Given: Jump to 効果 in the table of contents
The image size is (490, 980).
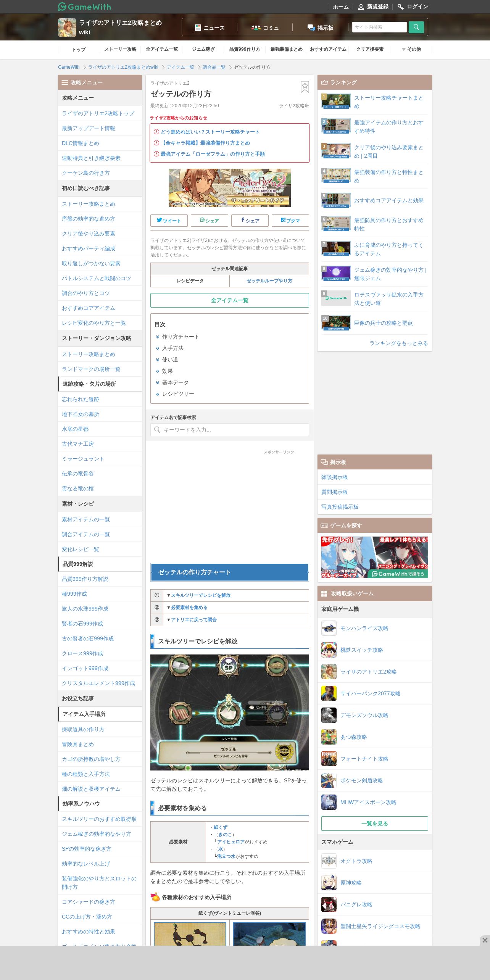Looking at the screenshot, I should tap(167, 371).
